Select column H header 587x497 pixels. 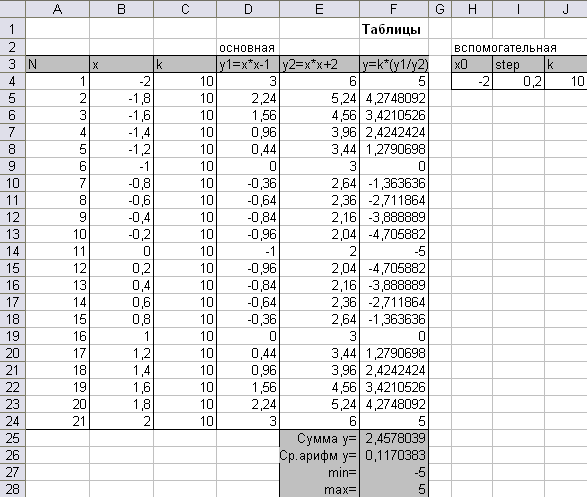(472, 9)
